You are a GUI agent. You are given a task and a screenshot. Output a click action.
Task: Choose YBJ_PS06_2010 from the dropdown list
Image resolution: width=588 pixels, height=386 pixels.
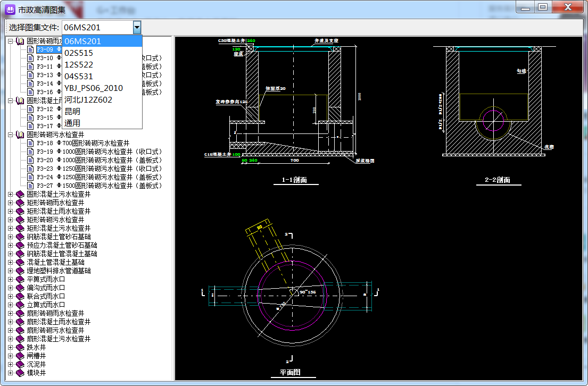(x=102, y=88)
